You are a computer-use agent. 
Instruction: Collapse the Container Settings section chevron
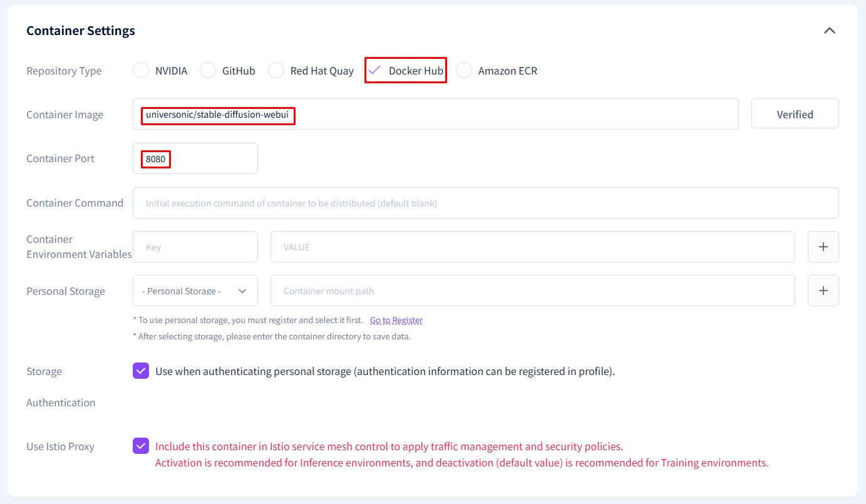tap(829, 31)
